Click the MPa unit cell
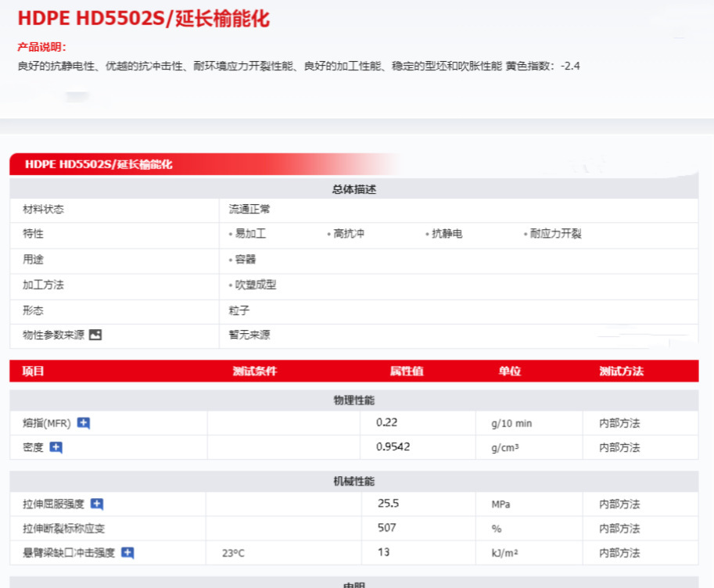The height and width of the screenshot is (588, 714). [501, 504]
